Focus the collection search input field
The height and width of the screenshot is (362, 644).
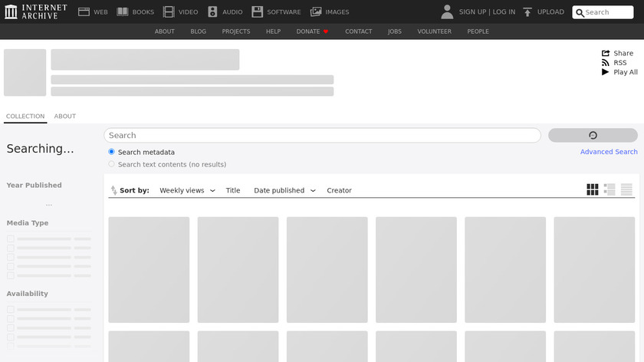click(x=322, y=135)
